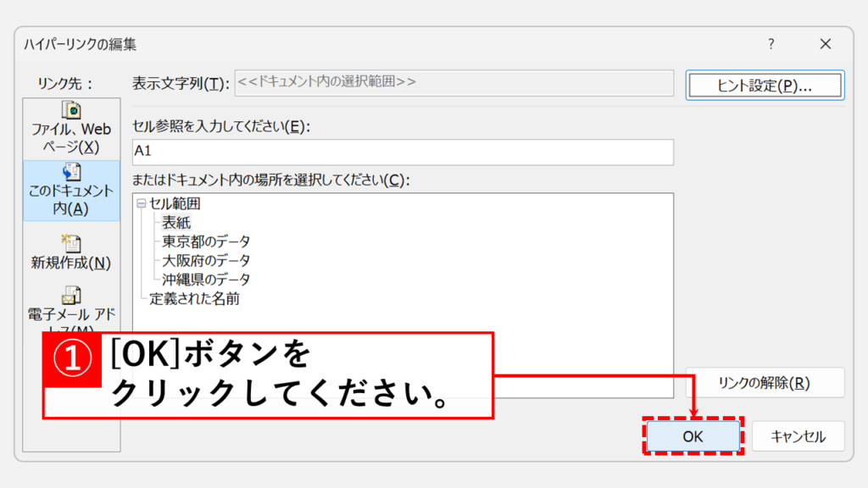Select the 表紙 sheet in the tree
Viewport: 868px width, 488px height.
176,223
